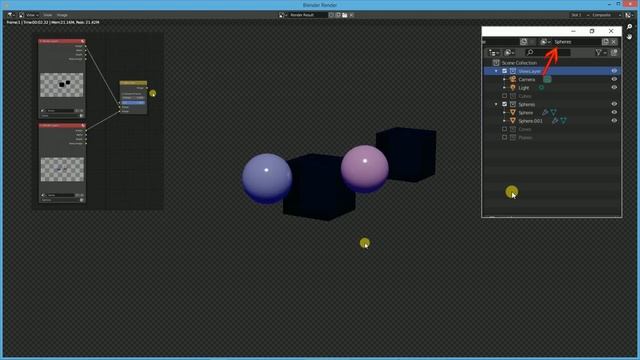Select the Scene Collection row

[x=551, y=63]
